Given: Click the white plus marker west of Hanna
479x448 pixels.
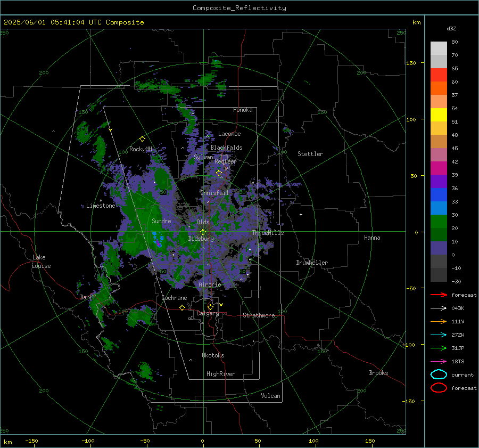Looking at the screenshot, I should [x=301, y=214].
